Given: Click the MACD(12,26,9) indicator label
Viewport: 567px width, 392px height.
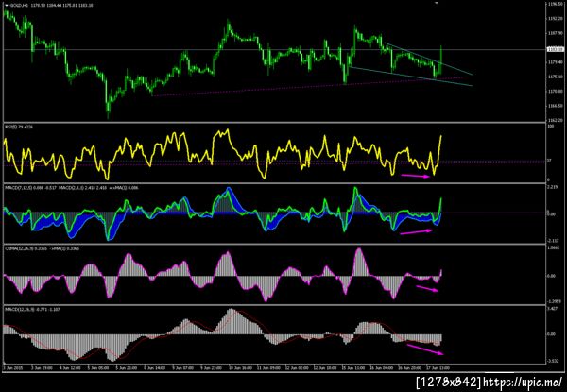Looking at the screenshot, I should (x=19, y=310).
